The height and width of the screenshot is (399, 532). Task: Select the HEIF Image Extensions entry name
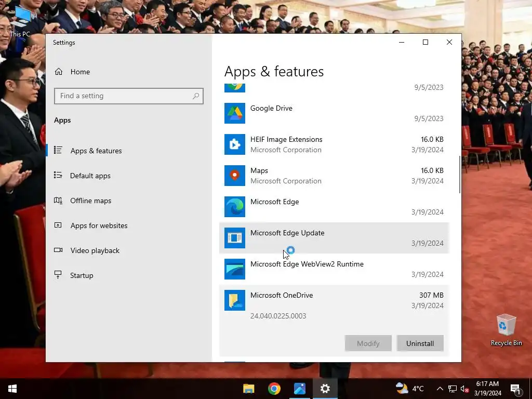tap(286, 139)
